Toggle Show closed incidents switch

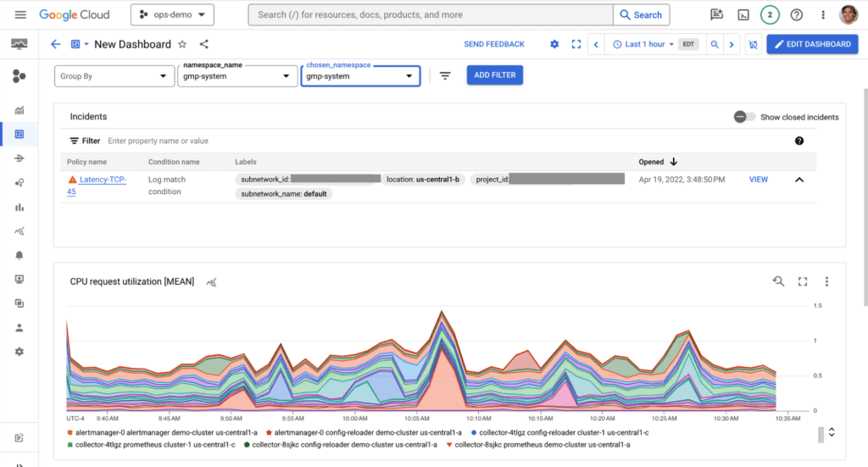tap(744, 117)
